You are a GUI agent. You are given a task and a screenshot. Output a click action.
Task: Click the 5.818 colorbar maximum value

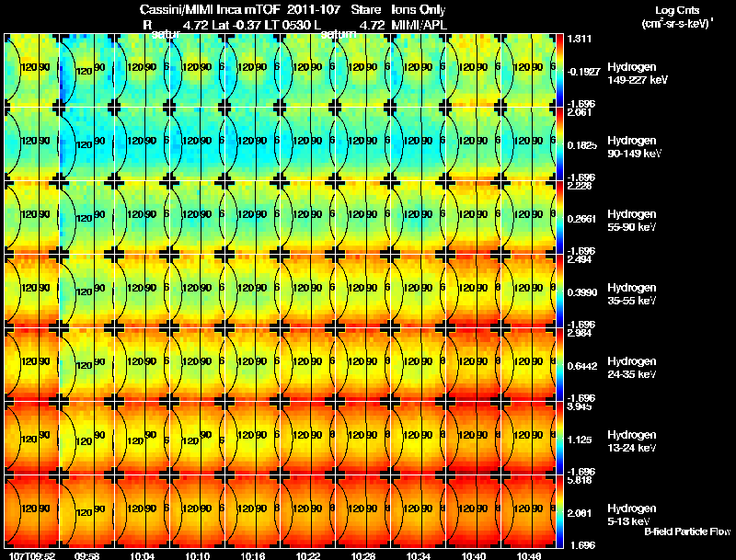point(580,480)
